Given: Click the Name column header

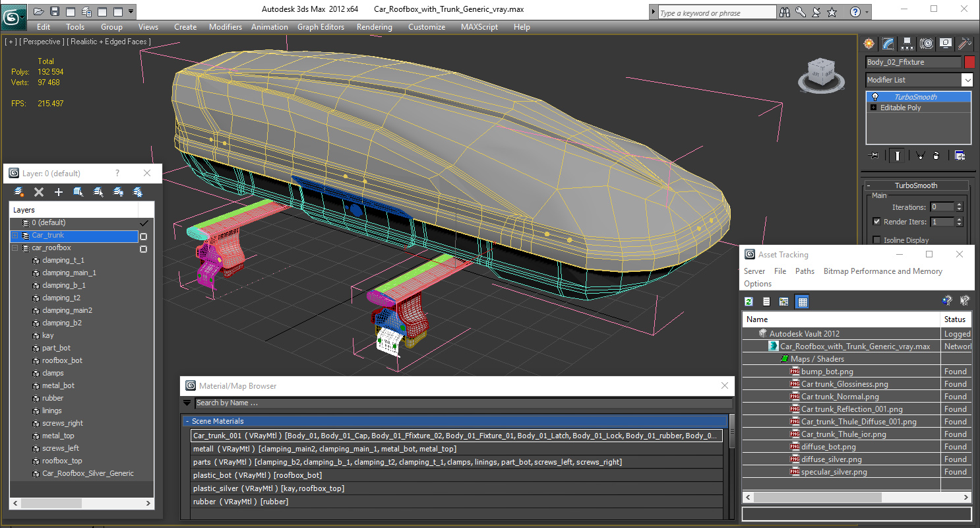Looking at the screenshot, I should click(x=840, y=319).
